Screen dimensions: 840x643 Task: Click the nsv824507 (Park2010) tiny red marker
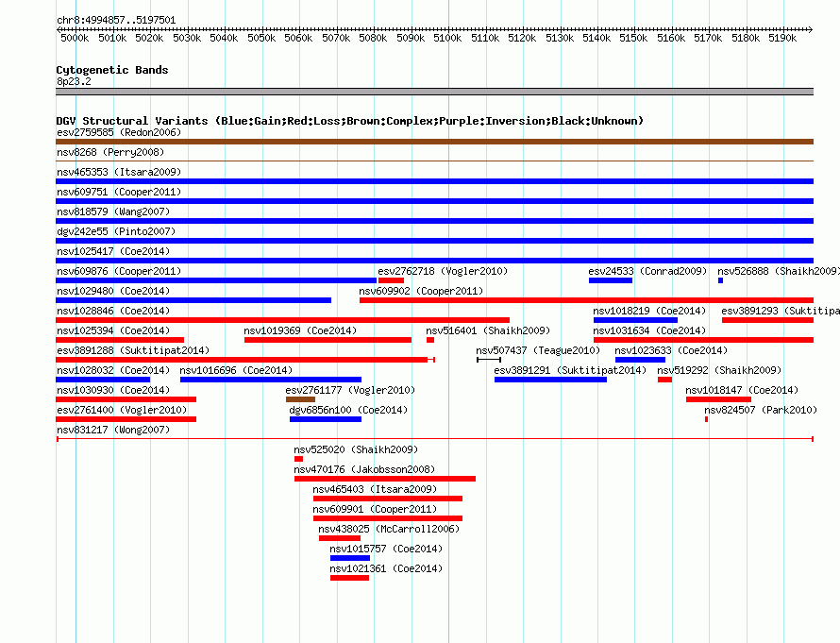(x=706, y=419)
